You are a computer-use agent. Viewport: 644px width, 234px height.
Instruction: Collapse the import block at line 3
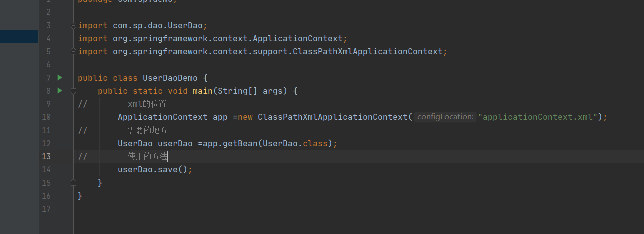pyautogui.click(x=73, y=25)
